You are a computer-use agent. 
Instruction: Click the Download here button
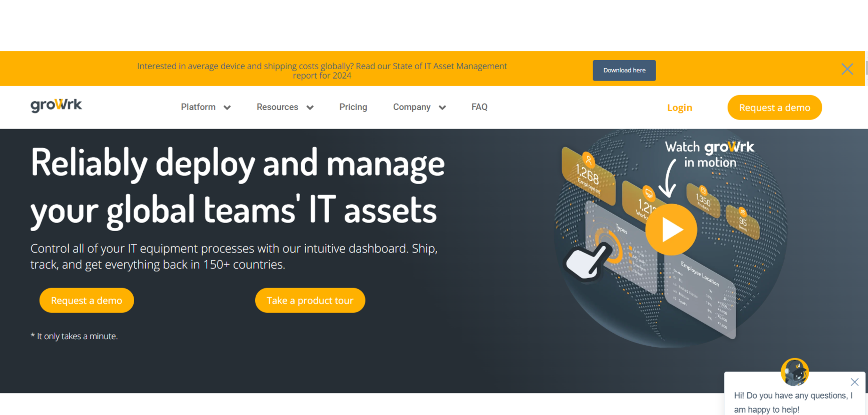click(x=624, y=70)
